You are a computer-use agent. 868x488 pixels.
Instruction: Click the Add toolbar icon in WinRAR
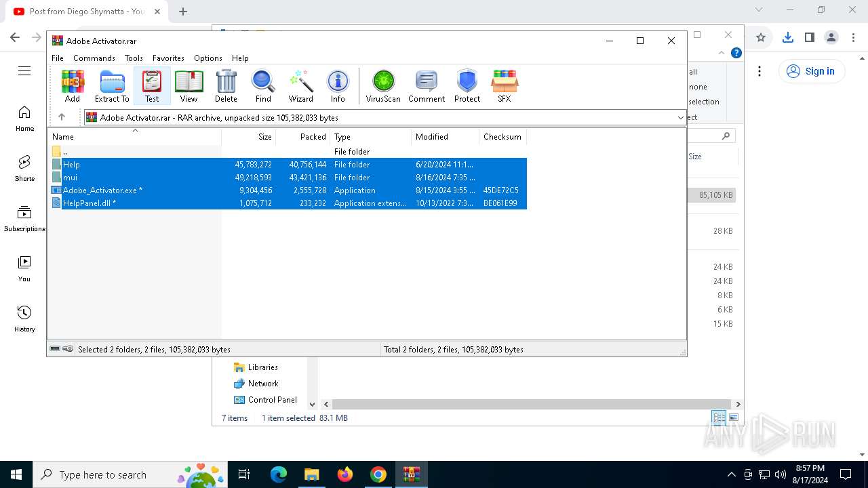tap(73, 86)
